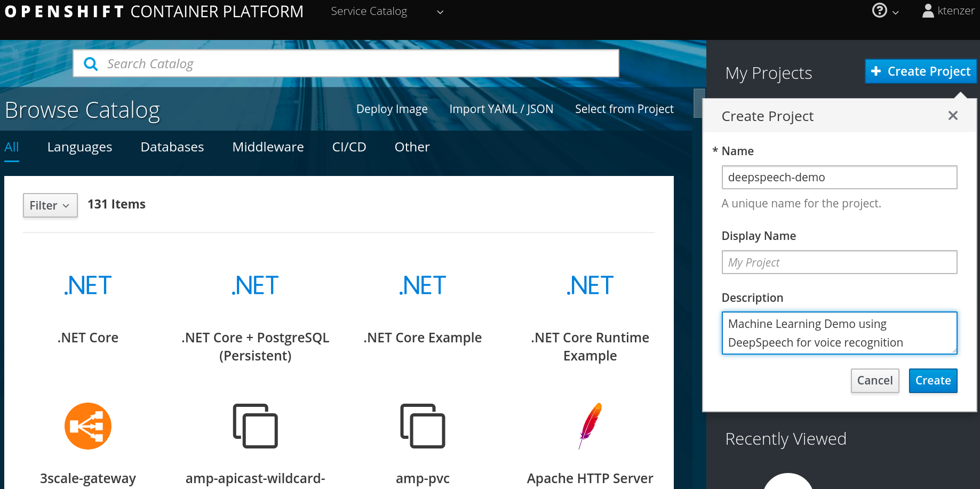Click the blue Create button
The width and height of the screenshot is (980, 489).
coord(933,381)
